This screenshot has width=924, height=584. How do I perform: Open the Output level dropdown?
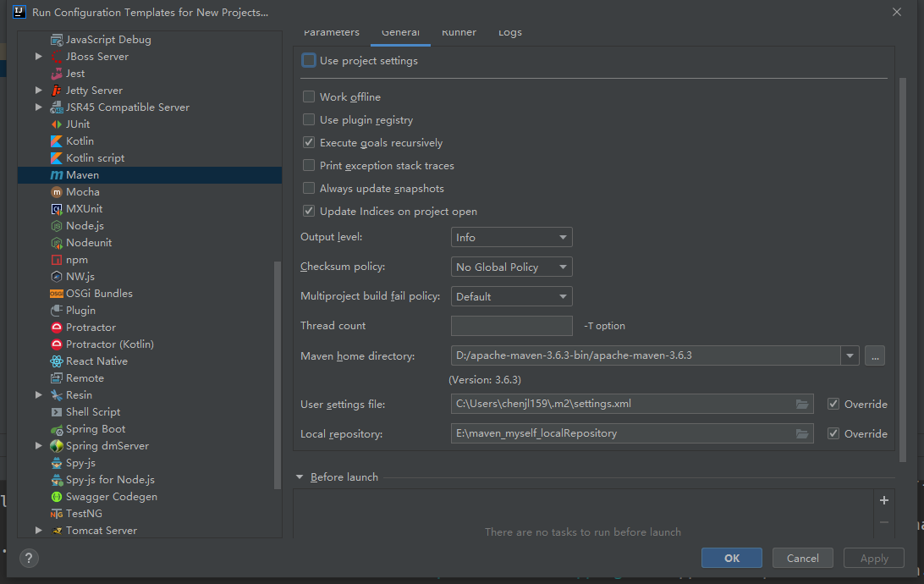point(511,238)
